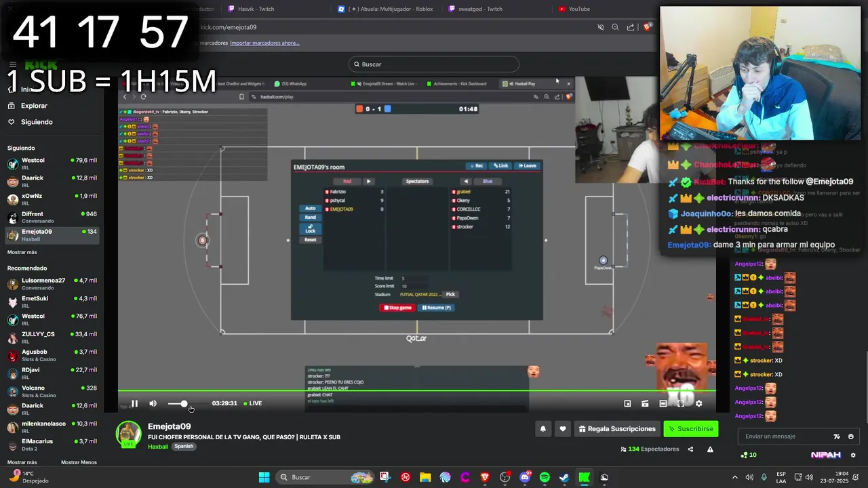Screen dimensions: 868x488
Task: Open Diffrent channel in sidebar
Action: pos(52,217)
